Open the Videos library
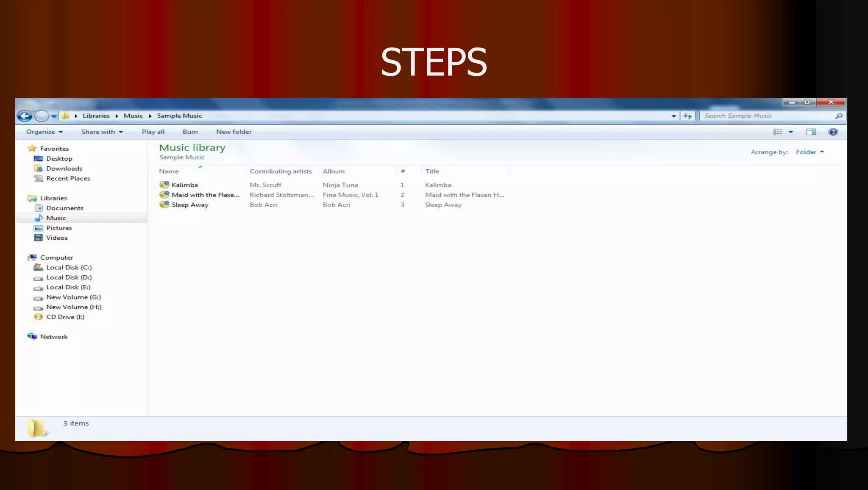This screenshot has height=490, width=868. [57, 238]
